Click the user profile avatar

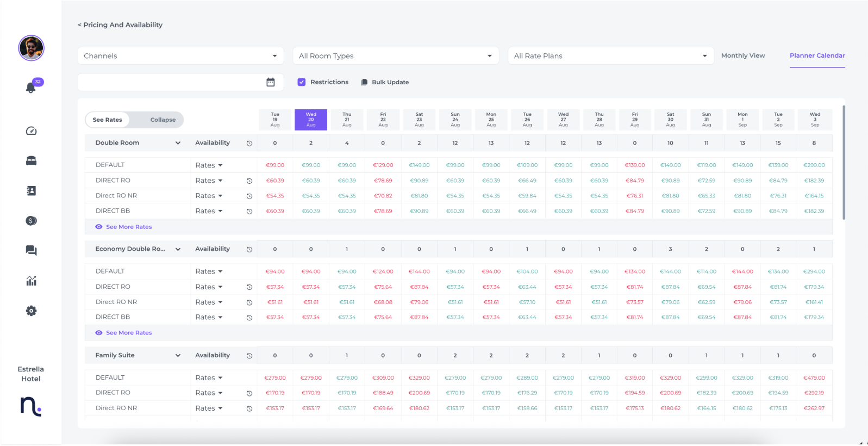[31, 48]
